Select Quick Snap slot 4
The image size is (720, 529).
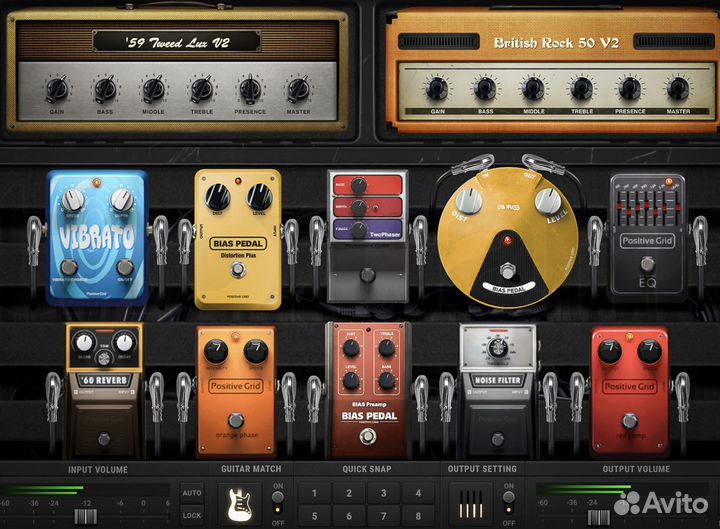tap(418, 493)
